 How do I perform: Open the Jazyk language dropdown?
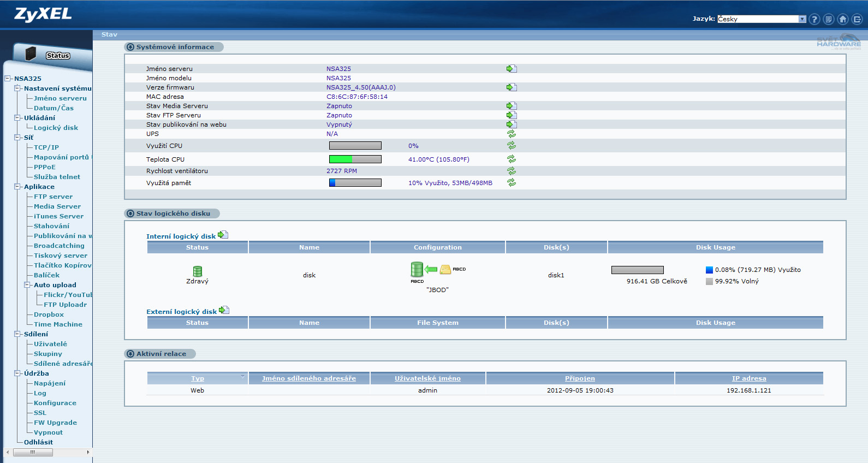point(802,19)
